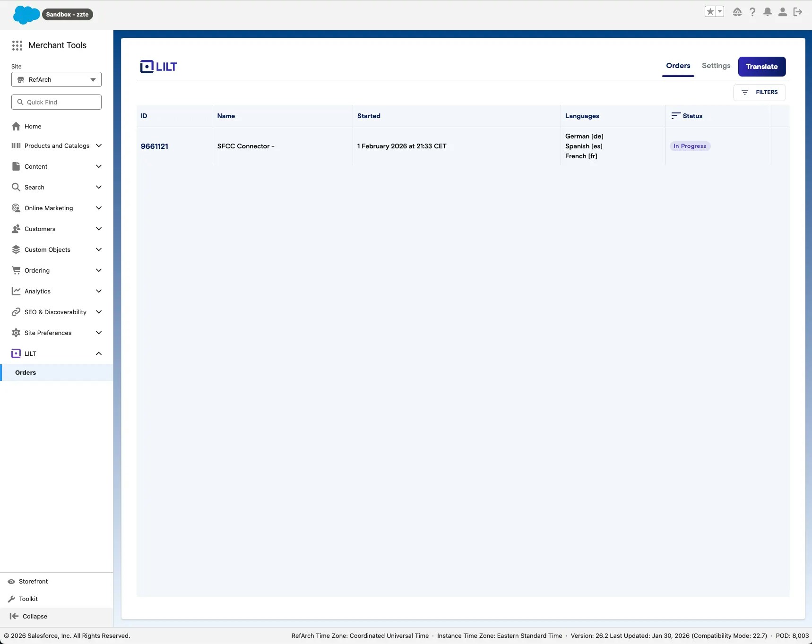The width and height of the screenshot is (812, 644).
Task: Open the favorites star icon
Action: (710, 12)
